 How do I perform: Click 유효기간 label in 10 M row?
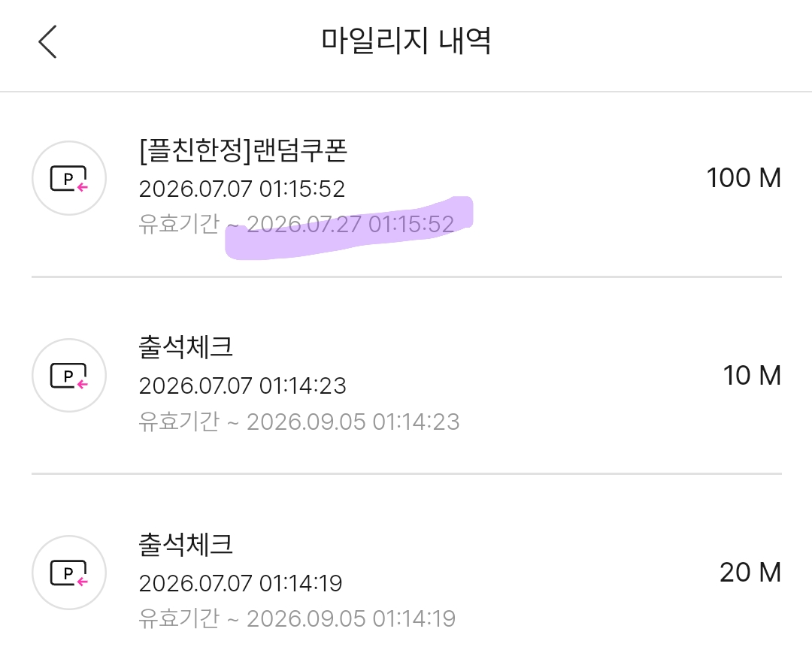point(179,422)
